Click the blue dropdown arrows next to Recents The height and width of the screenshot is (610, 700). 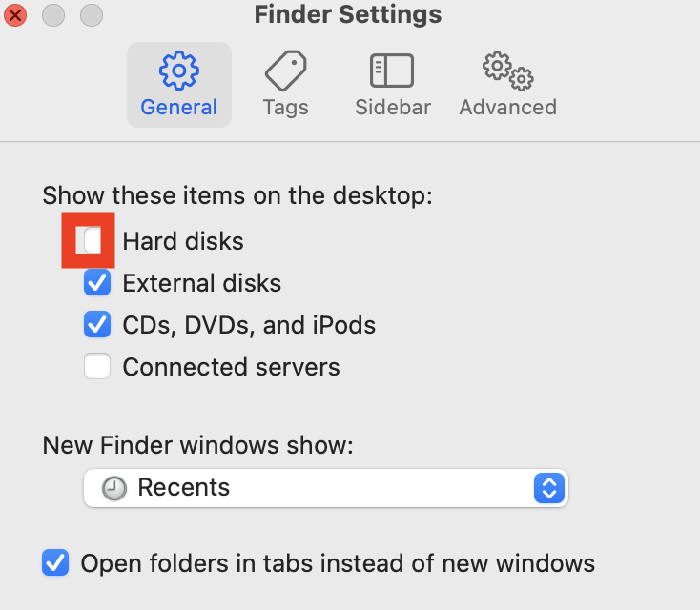coord(547,488)
